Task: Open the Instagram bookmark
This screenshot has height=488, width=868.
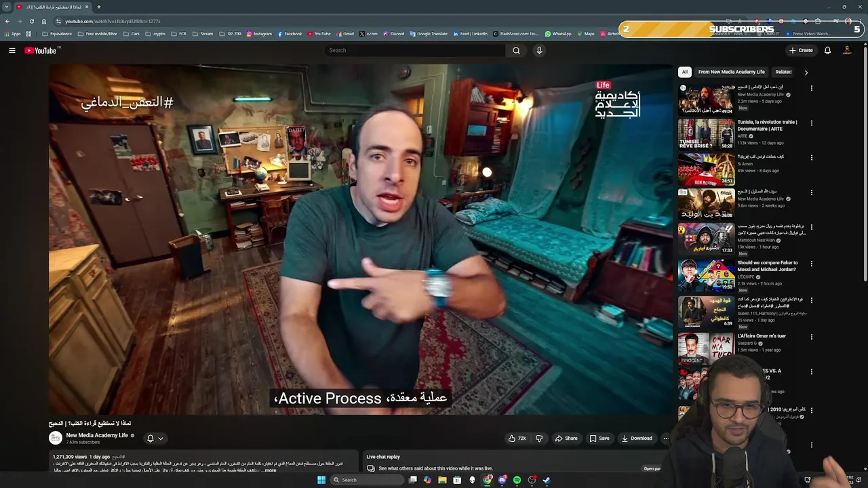Action: point(259,34)
